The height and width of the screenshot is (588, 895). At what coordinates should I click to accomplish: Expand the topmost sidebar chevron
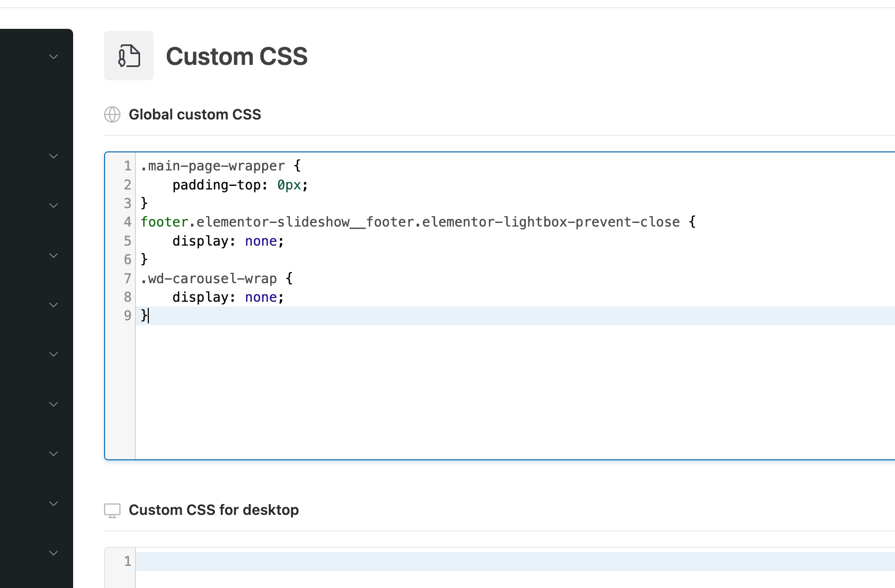coord(54,57)
